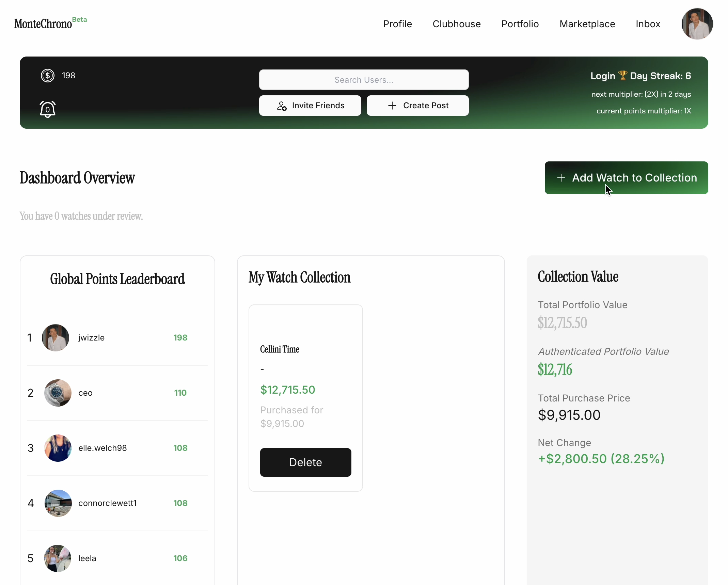Switch to the Clubhouse section
This screenshot has height=585, width=728.
(x=457, y=24)
